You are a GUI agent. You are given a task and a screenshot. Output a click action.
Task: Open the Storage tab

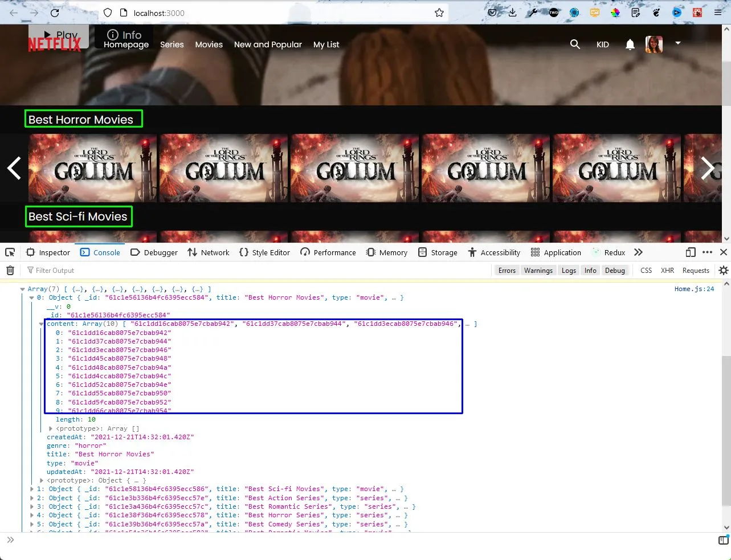pyautogui.click(x=438, y=252)
